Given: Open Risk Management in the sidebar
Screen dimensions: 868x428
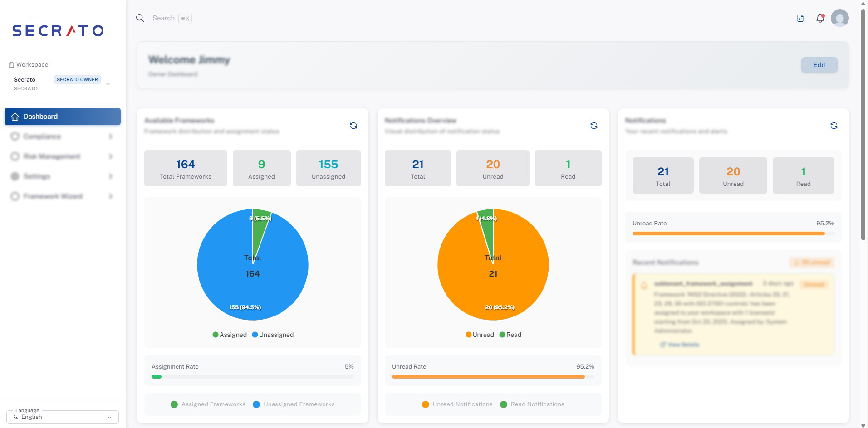Looking at the screenshot, I should tap(52, 156).
